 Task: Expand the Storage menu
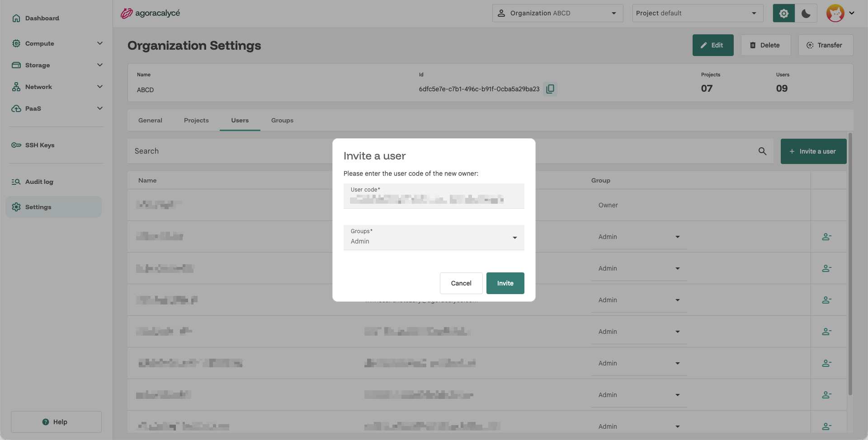[57, 65]
